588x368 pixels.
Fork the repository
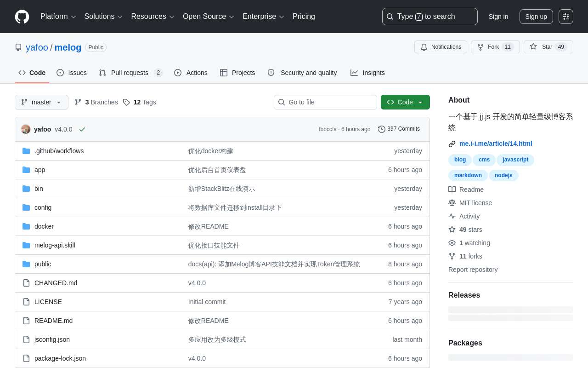click(x=495, y=47)
